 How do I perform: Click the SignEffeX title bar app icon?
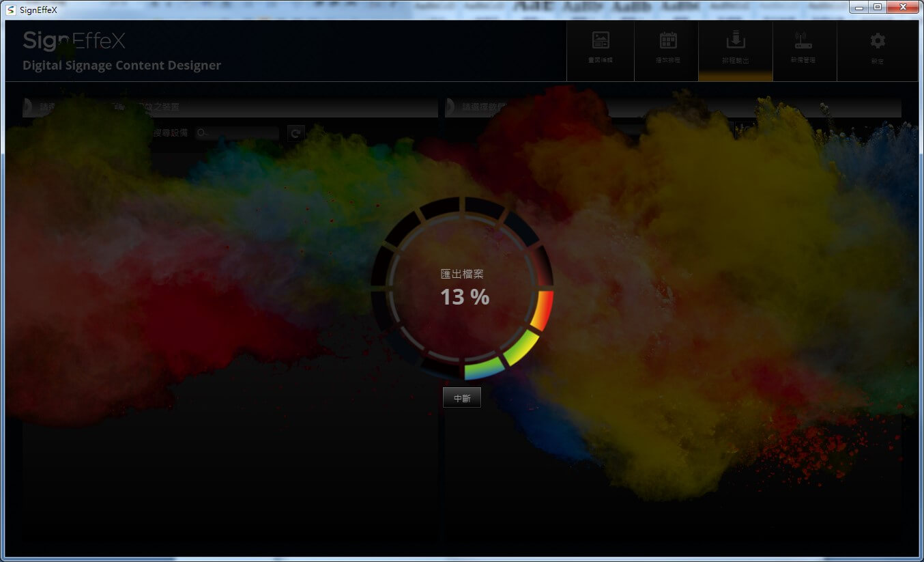coord(10,10)
